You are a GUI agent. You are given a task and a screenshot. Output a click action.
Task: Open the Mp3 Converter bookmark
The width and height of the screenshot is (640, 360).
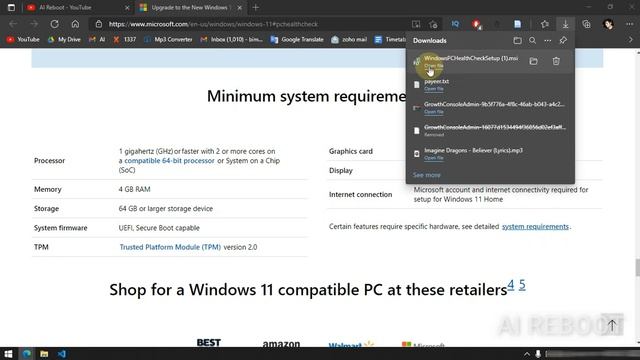(x=168, y=40)
